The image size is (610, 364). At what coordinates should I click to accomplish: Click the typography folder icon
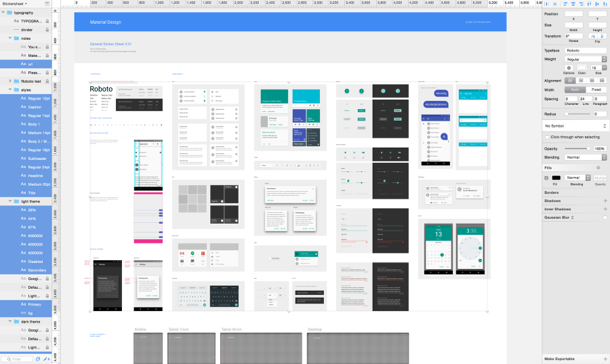coord(9,13)
